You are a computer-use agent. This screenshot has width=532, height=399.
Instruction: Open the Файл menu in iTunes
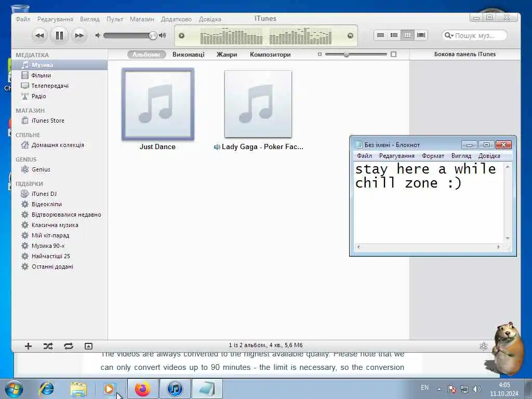(x=23, y=19)
